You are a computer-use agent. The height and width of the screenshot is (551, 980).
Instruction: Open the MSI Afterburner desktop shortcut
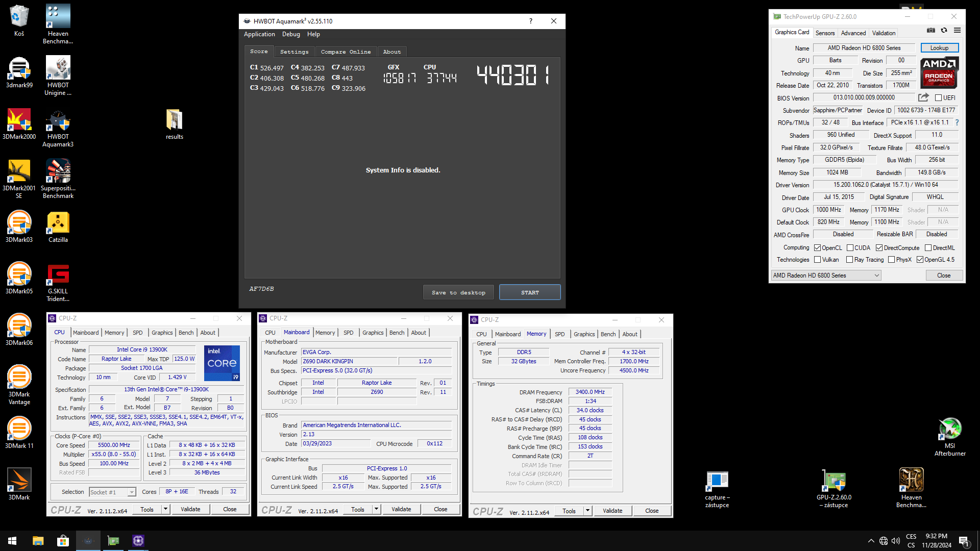pyautogui.click(x=950, y=437)
